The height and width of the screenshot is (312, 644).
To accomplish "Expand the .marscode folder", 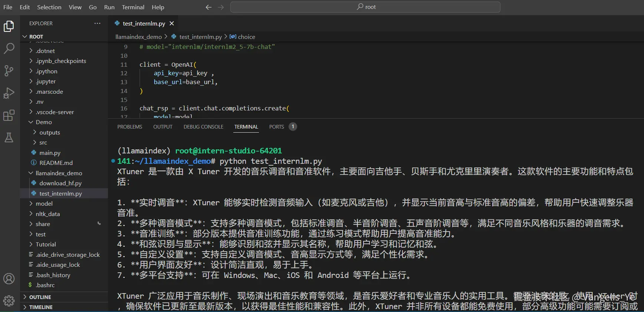I will pyautogui.click(x=31, y=92).
